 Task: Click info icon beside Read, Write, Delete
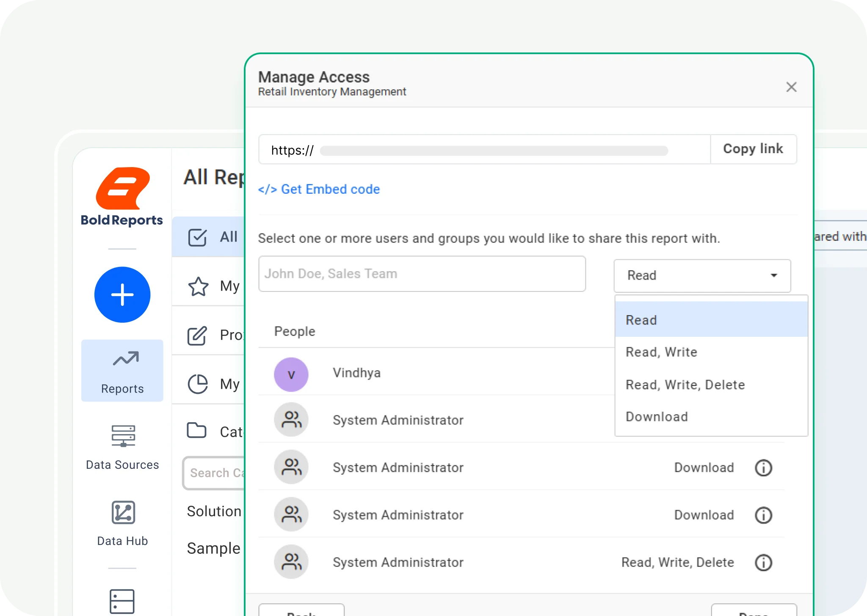[x=763, y=562]
